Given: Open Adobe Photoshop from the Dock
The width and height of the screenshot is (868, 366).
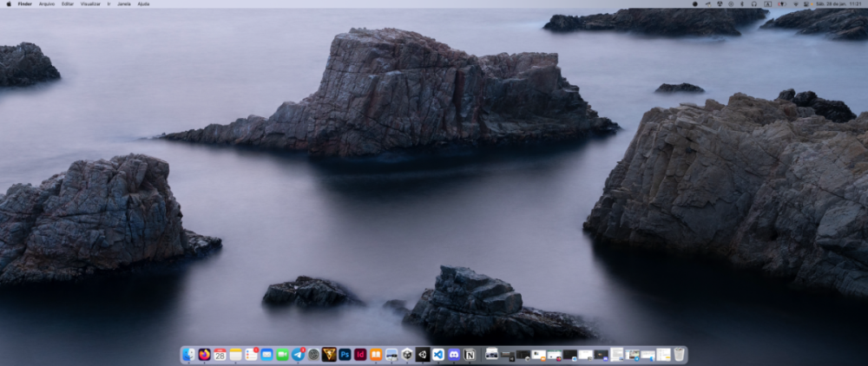Looking at the screenshot, I should click(345, 355).
